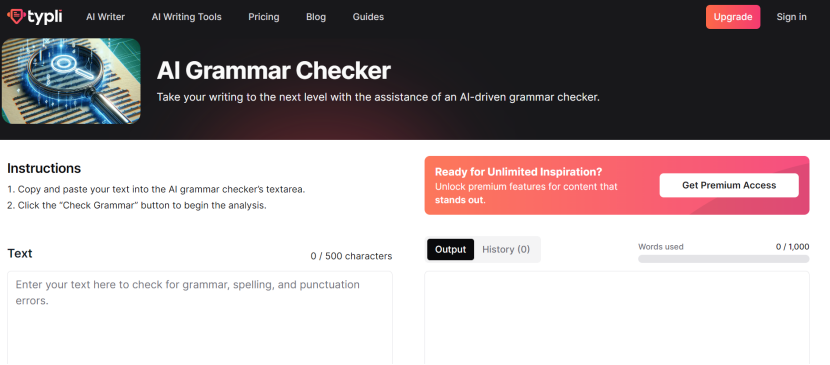Click the 0 / 1,000 words counter

pos(792,247)
